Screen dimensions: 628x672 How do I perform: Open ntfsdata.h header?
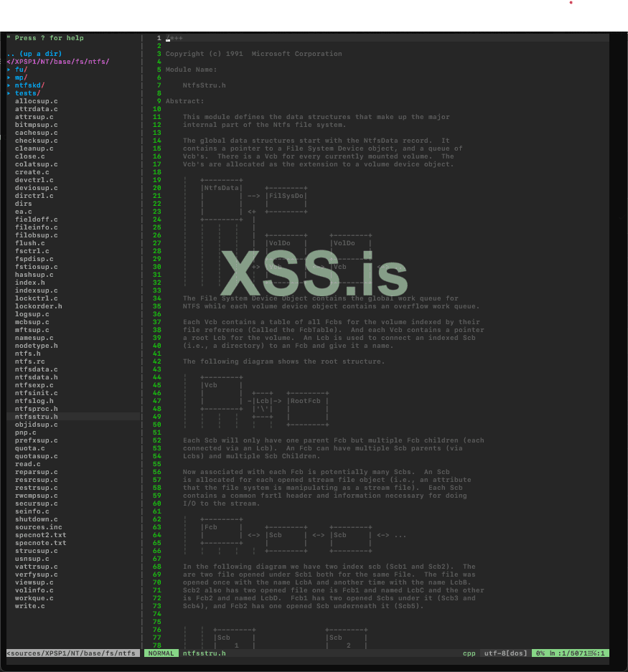[x=37, y=377]
